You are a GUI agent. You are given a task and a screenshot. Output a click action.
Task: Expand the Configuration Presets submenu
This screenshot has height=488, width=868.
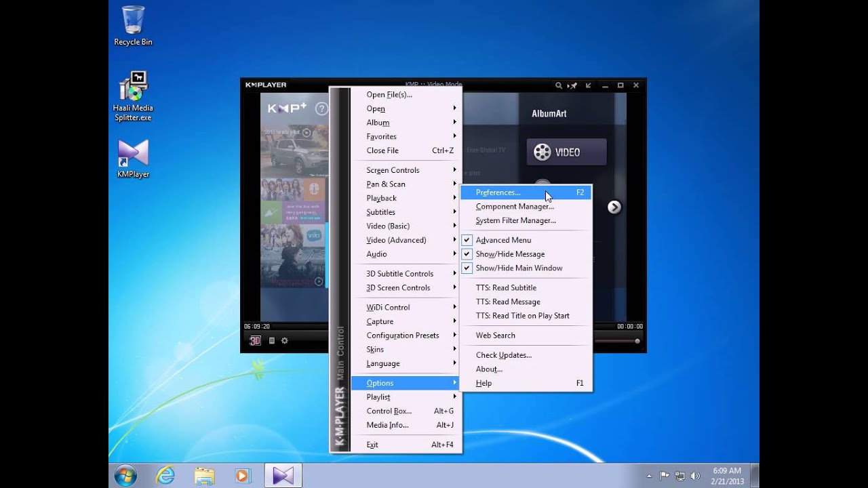pyautogui.click(x=406, y=335)
